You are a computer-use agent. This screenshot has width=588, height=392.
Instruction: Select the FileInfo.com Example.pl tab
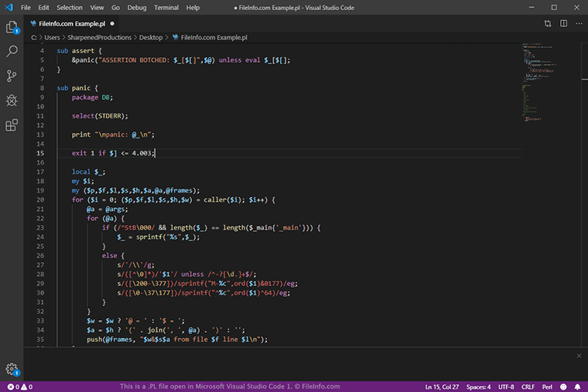70,23
